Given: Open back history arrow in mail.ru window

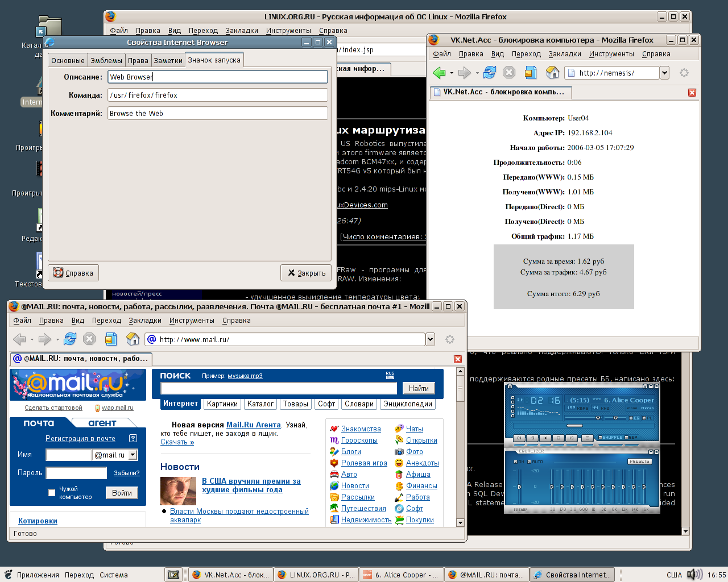Looking at the screenshot, I should (32, 340).
